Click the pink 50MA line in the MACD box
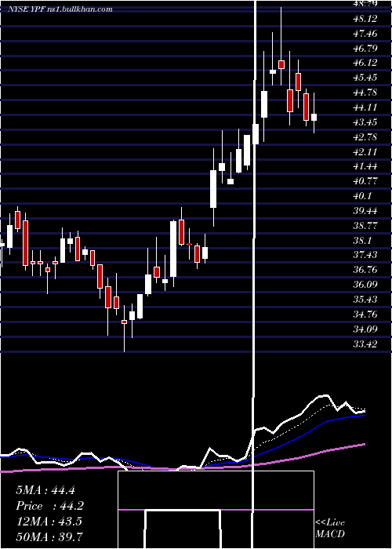 click(x=216, y=510)
